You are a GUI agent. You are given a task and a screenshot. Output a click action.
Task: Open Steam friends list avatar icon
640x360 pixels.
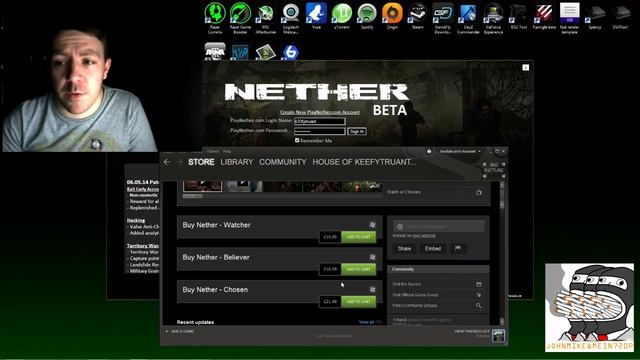(x=498, y=336)
